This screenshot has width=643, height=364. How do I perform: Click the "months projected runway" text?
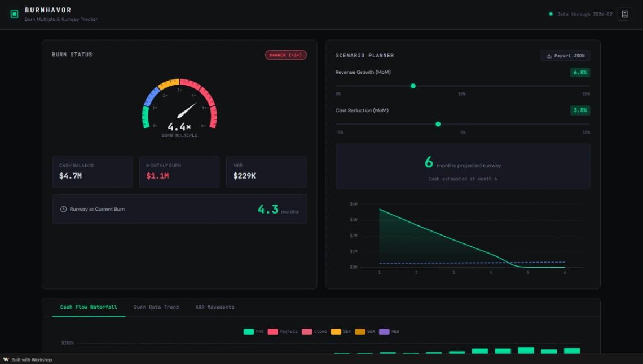click(x=469, y=166)
